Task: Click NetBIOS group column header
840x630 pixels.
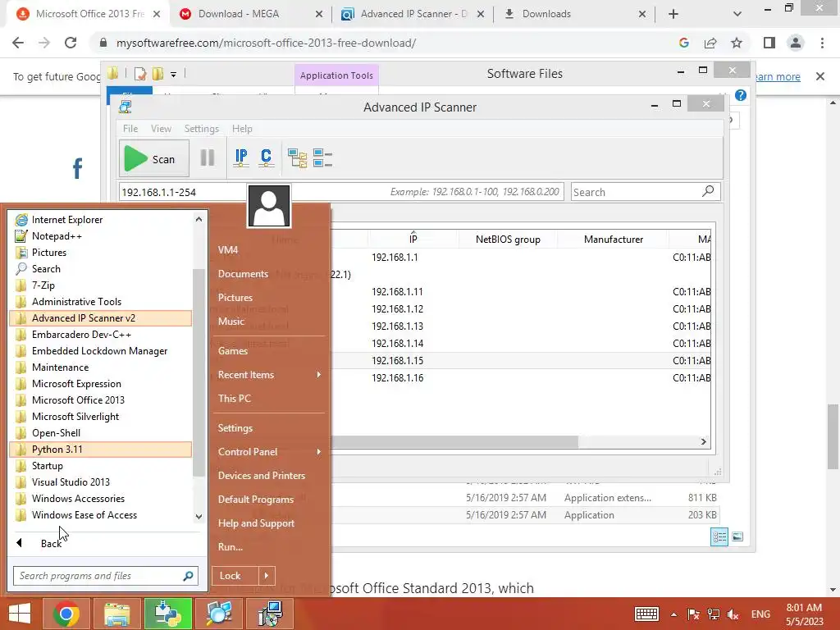Action: (x=508, y=239)
